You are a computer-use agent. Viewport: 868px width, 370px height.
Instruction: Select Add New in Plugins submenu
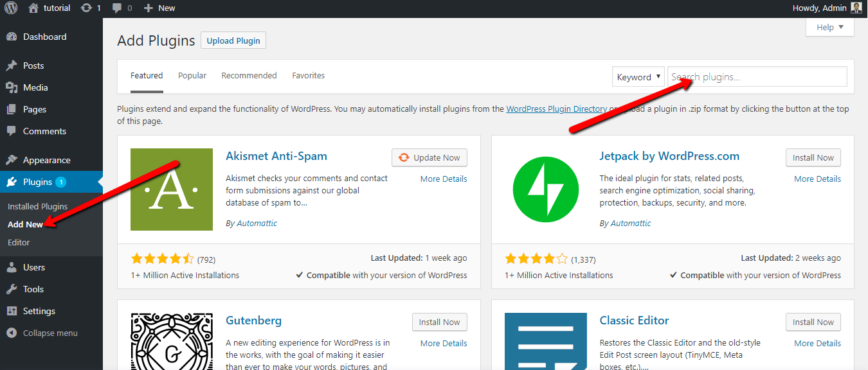[25, 224]
